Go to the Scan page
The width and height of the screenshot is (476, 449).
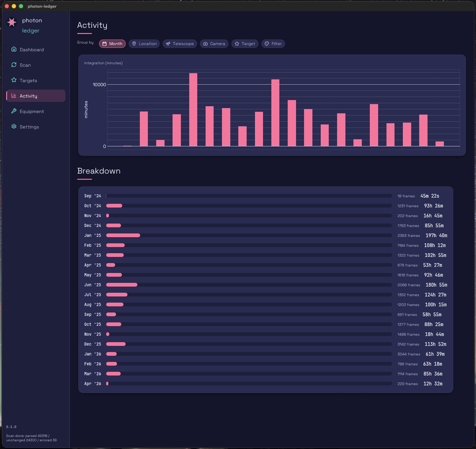point(36,65)
